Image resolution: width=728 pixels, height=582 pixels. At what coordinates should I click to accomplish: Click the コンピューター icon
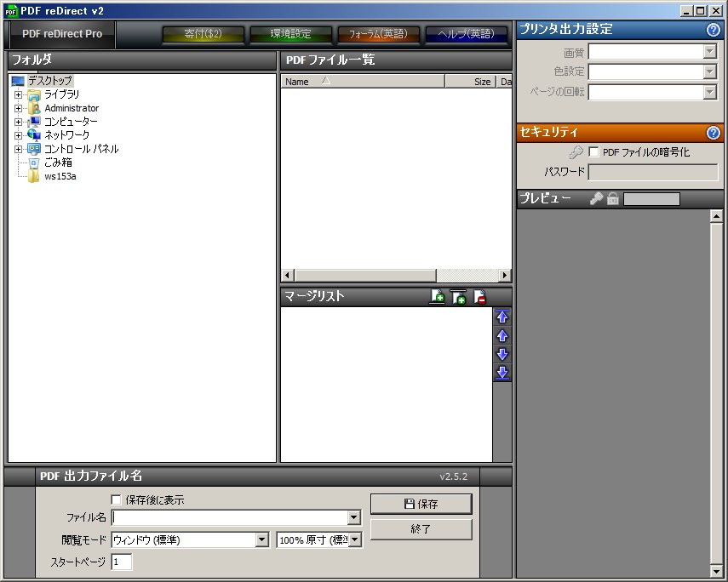coord(34,122)
